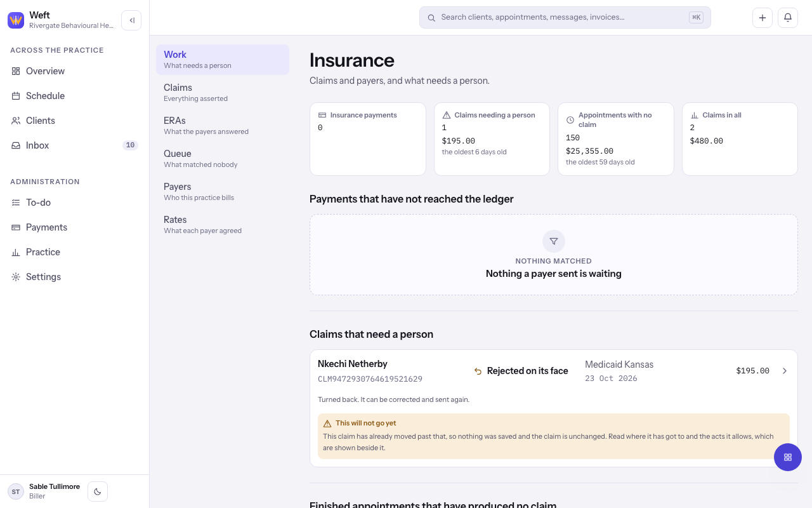This screenshot has width=812, height=508.
Task: Click the warning icon in the alert banner
Action: point(327,424)
